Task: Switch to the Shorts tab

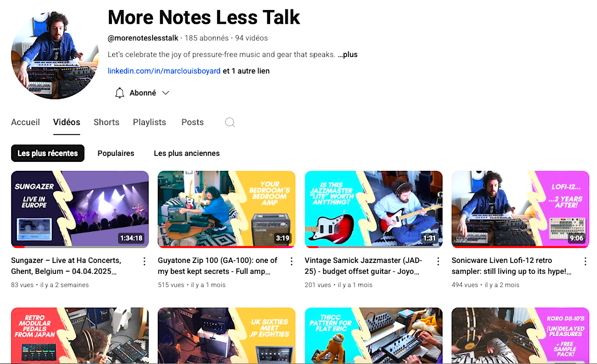Action: coord(106,122)
